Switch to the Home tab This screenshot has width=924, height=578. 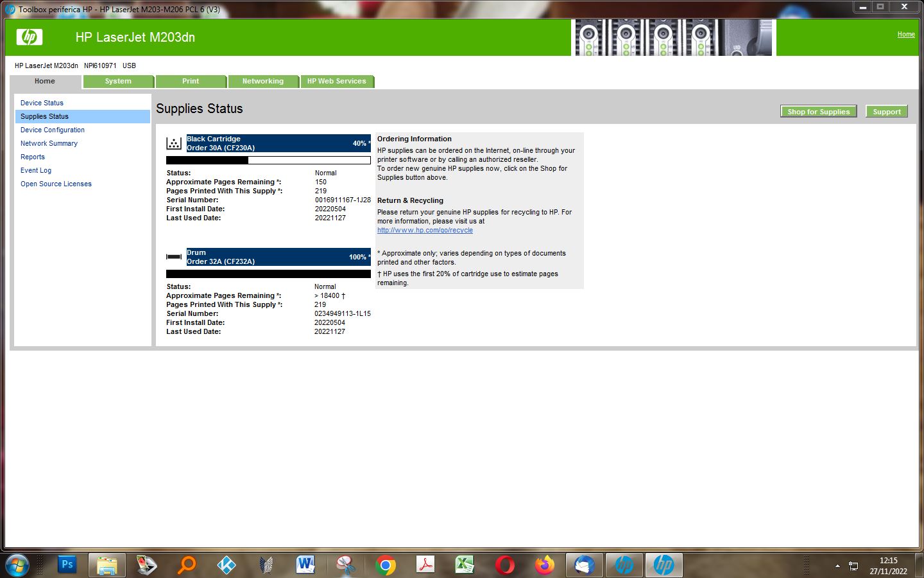point(45,82)
